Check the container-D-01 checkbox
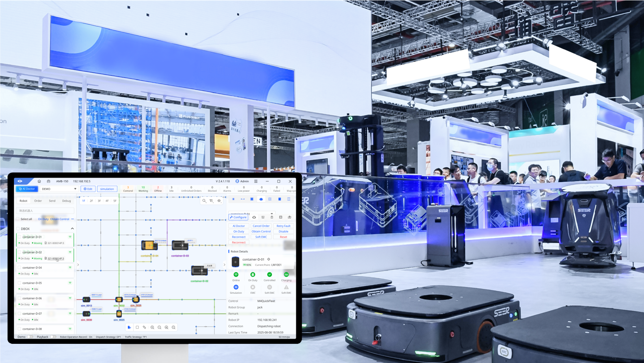 click(x=19, y=237)
